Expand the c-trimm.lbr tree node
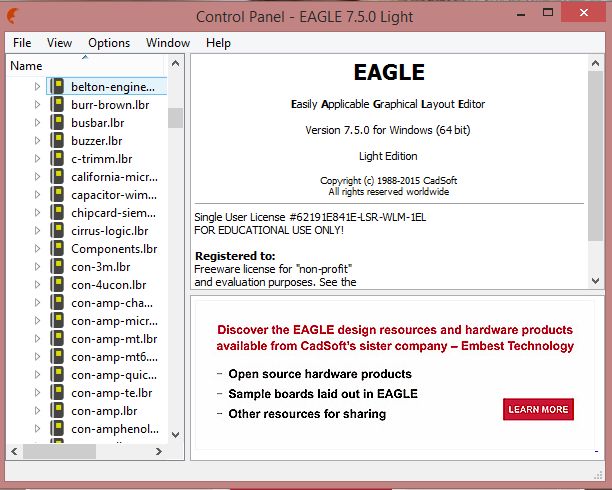612x490 pixels. tap(37, 159)
